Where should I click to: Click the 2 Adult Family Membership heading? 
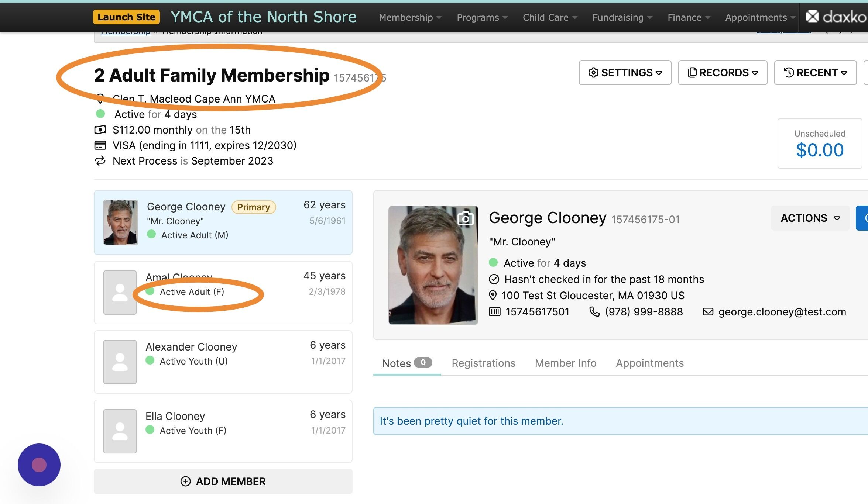pyautogui.click(x=212, y=75)
